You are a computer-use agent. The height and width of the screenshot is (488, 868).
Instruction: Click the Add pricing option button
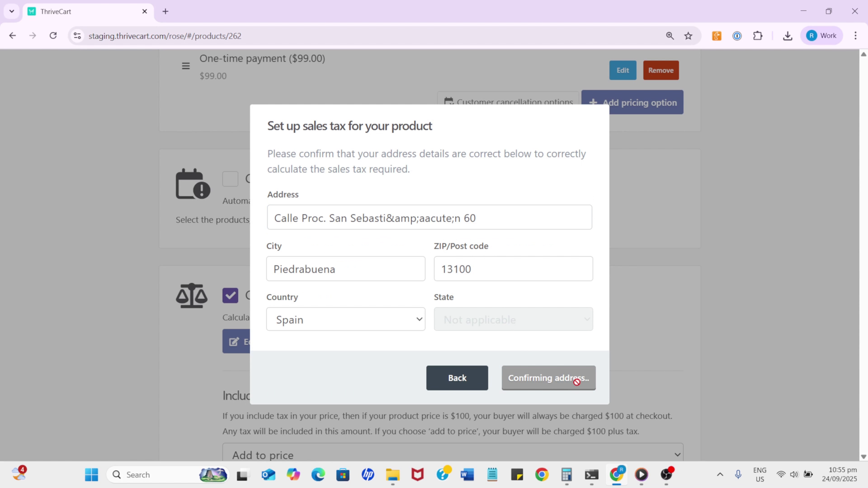point(633,102)
